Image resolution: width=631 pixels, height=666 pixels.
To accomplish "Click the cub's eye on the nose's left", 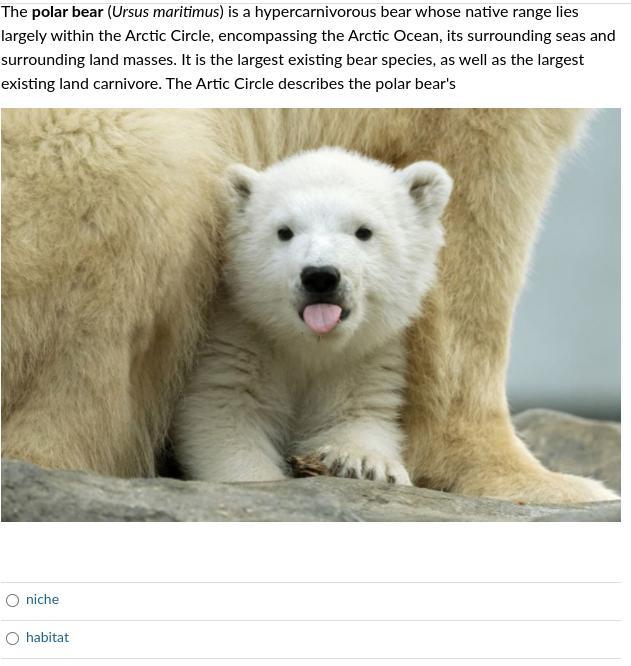I will pos(285,233).
